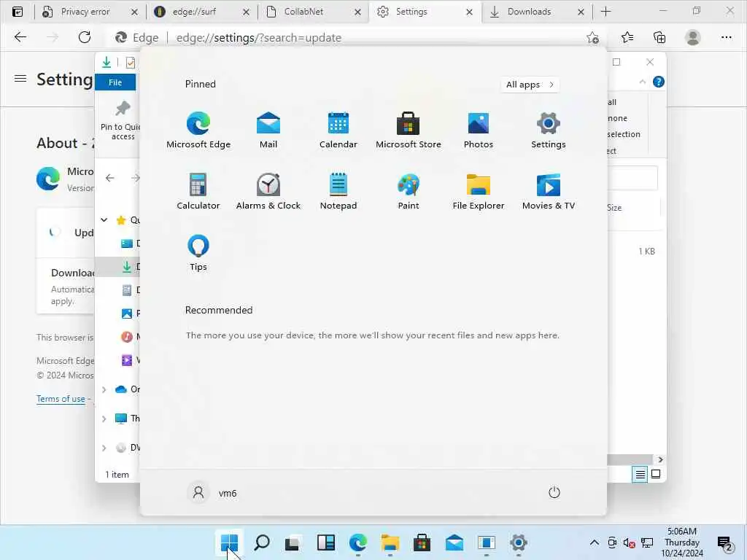Click right arrow of Explorer horizontal scrollbar

(660, 459)
